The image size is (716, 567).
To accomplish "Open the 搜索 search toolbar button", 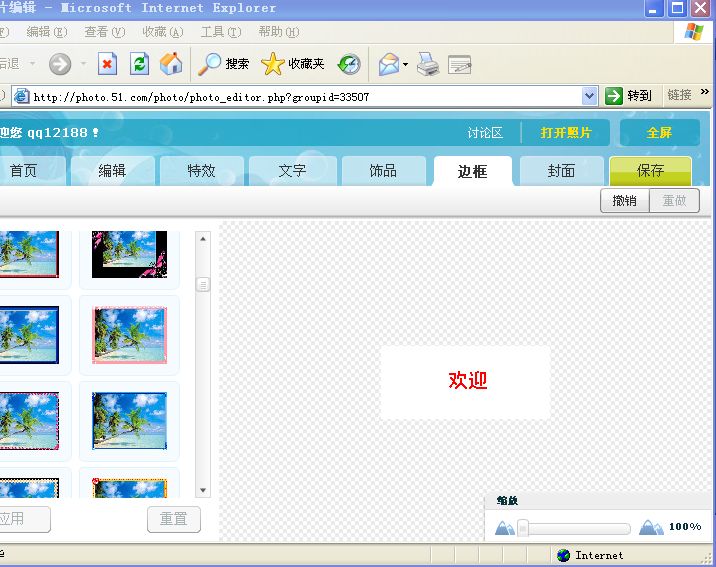I will tap(224, 63).
